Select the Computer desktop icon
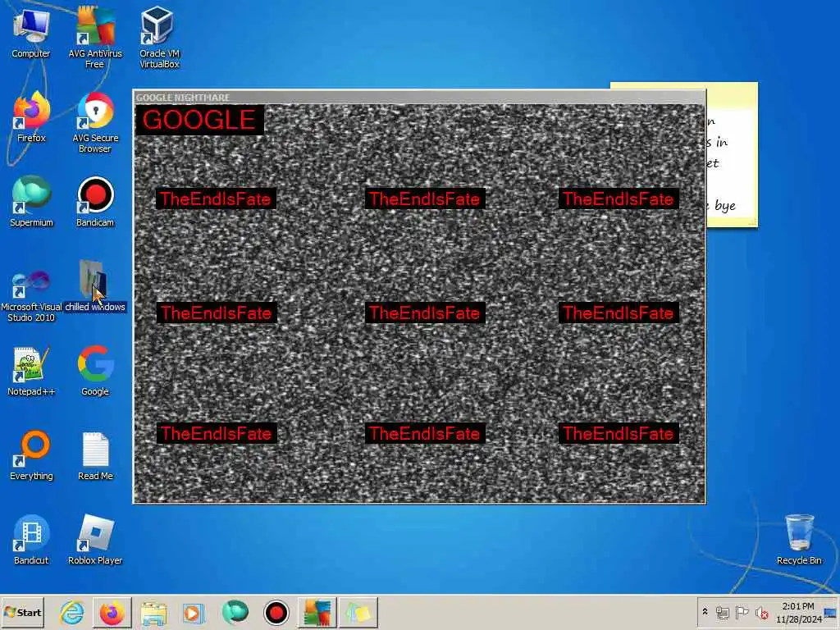840x630 pixels. [31, 34]
